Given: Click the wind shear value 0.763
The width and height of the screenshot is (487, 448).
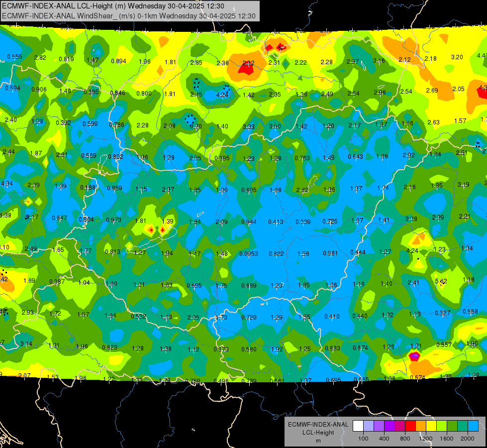Looking at the screenshot, I should pyautogui.click(x=302, y=158).
